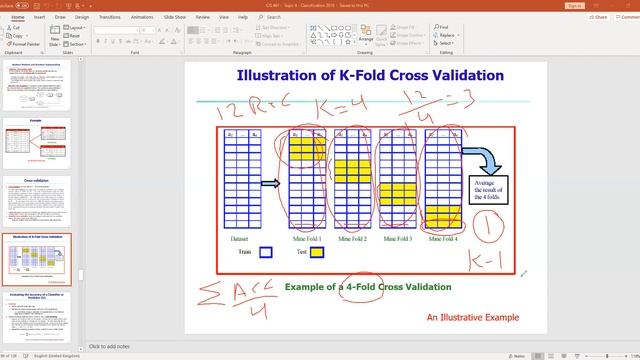
Task: Center the paragraph text
Action: [x=198, y=41]
